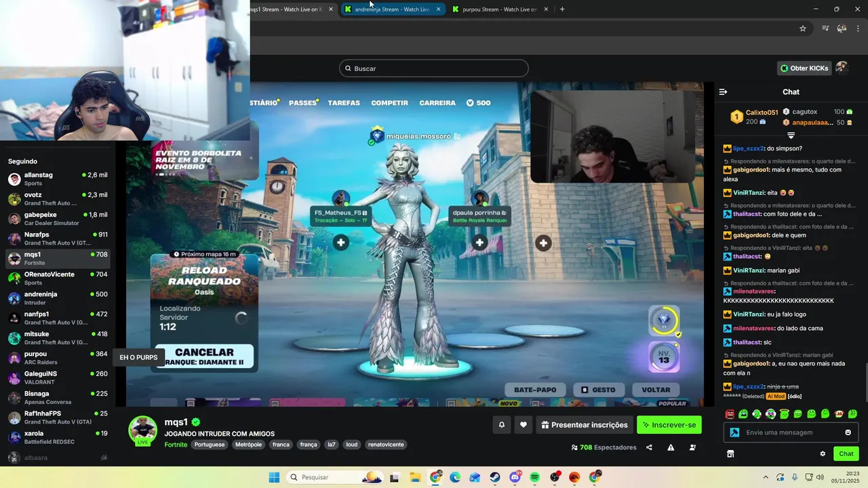Screen dimensions: 868x488
Task: Open the Fortnite category link
Action: coord(176,445)
